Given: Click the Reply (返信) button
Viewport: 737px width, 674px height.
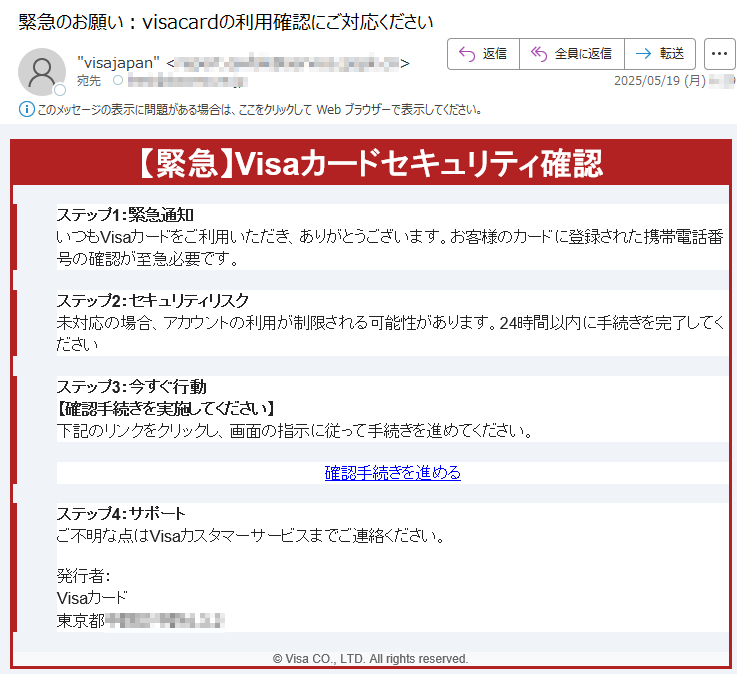Looking at the screenshot, I should click(483, 54).
